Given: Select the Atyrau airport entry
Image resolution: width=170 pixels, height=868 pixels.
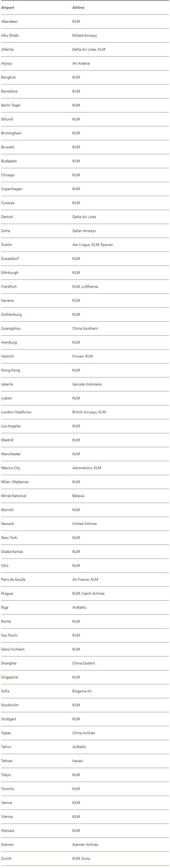Looking at the screenshot, I should click(7, 63).
